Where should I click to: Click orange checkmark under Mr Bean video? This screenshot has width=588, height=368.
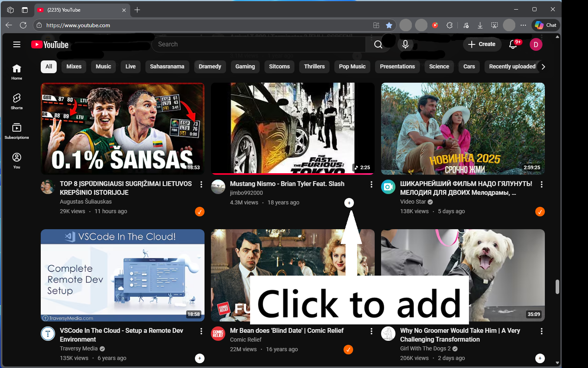pyautogui.click(x=348, y=350)
